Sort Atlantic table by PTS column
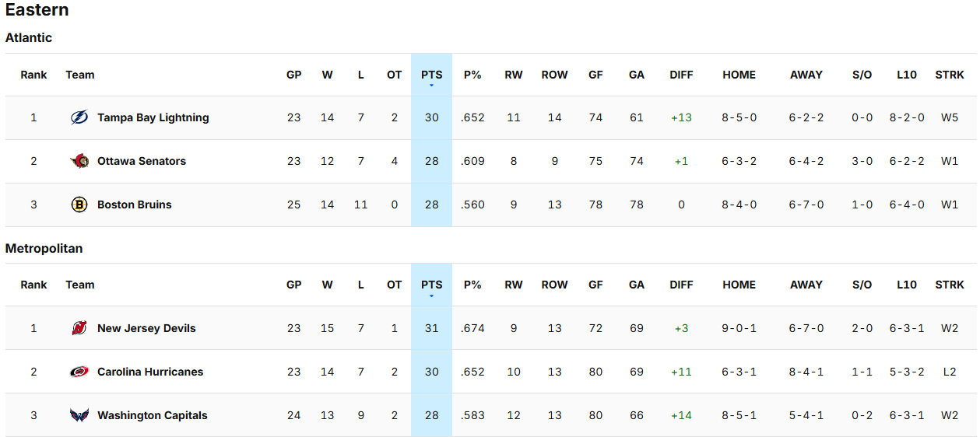The width and height of the screenshot is (980, 437). point(431,75)
